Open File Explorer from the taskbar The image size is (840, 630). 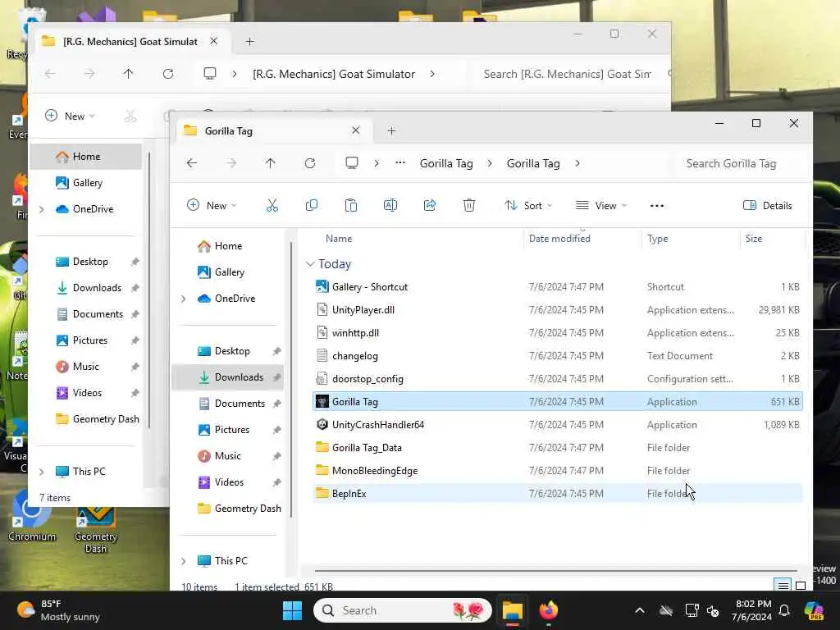513,610
